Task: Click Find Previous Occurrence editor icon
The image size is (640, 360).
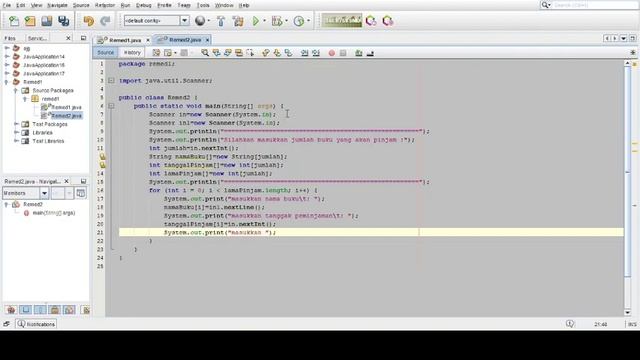Action: coord(216,53)
